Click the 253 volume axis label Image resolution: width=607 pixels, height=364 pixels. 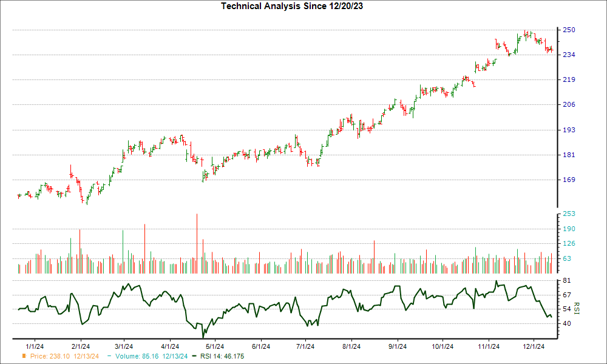pos(569,214)
